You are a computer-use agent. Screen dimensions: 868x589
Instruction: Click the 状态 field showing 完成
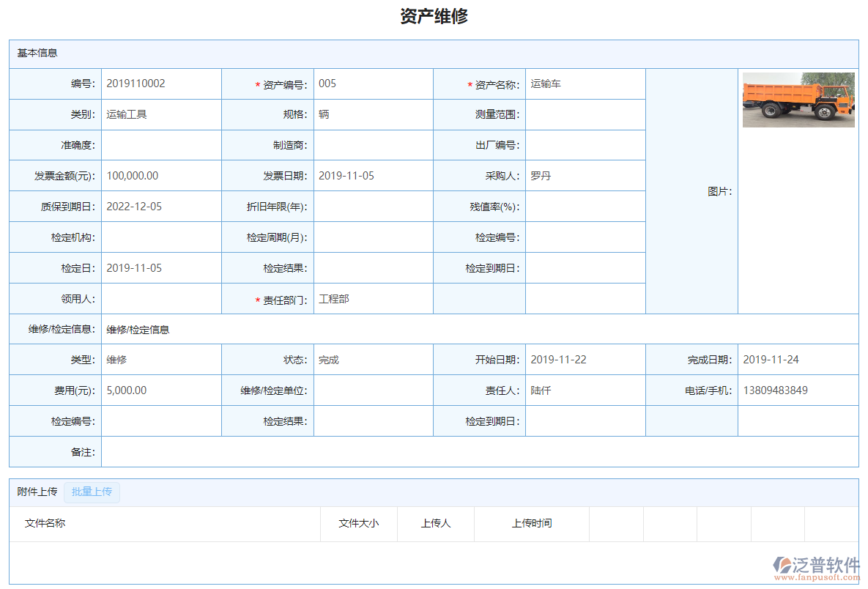click(x=373, y=360)
